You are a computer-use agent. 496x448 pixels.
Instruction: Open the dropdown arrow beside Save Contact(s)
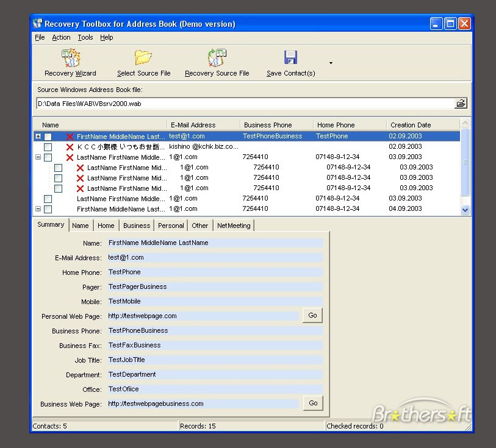[331, 63]
